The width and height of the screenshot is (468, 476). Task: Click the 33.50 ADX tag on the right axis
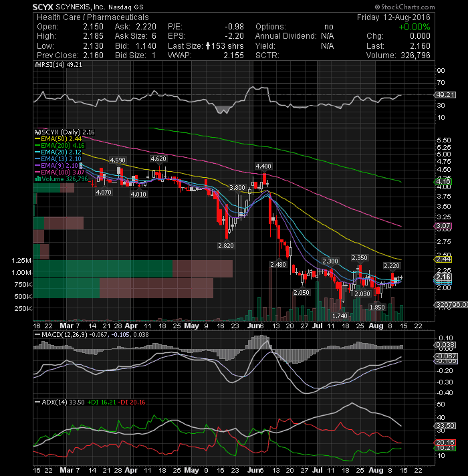(445, 426)
